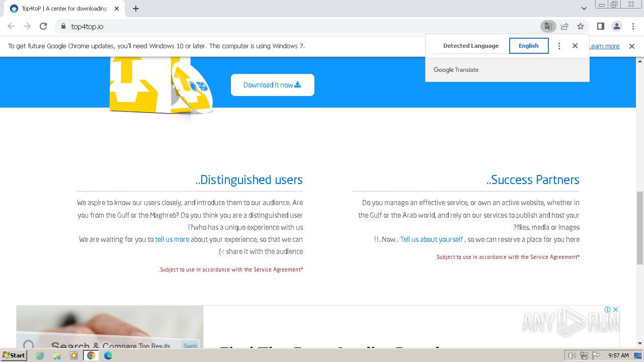Bookmark this page with the star icon
The height and width of the screenshot is (362, 644).
(581, 26)
